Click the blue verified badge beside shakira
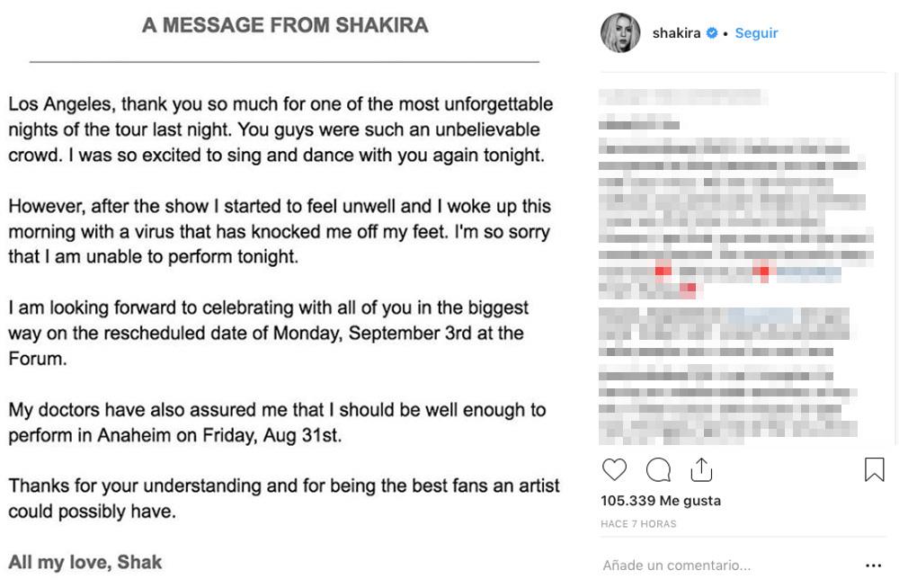The image size is (899, 588). 712,33
